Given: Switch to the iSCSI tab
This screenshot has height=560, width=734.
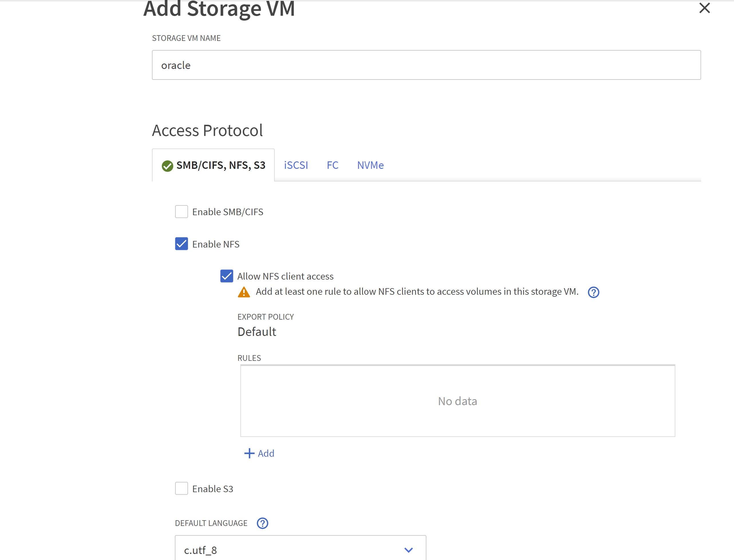Looking at the screenshot, I should [296, 165].
